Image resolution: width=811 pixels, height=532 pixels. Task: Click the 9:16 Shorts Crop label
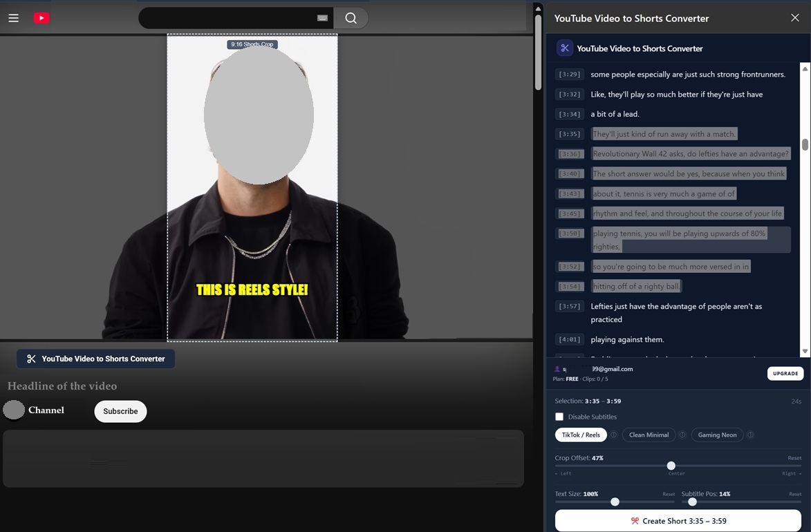(x=252, y=44)
